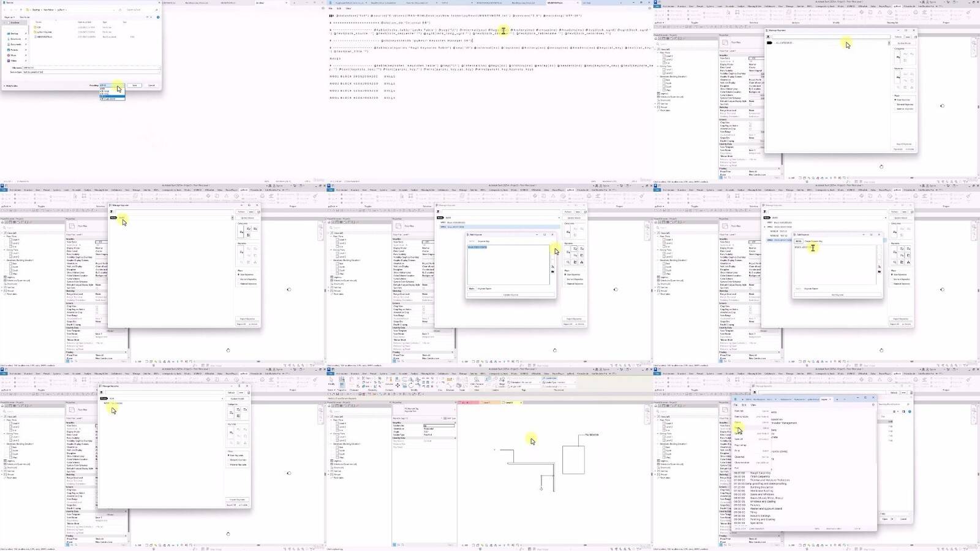Click Add Category icon beside Edit Keynote dialog
980x551 pixels.
[x=568, y=232]
